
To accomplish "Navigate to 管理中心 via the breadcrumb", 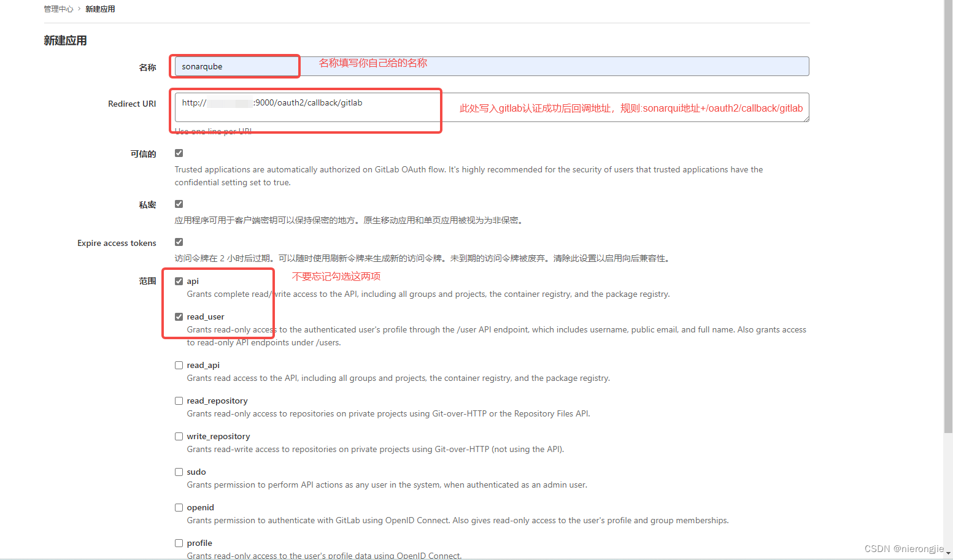I will pyautogui.click(x=58, y=9).
